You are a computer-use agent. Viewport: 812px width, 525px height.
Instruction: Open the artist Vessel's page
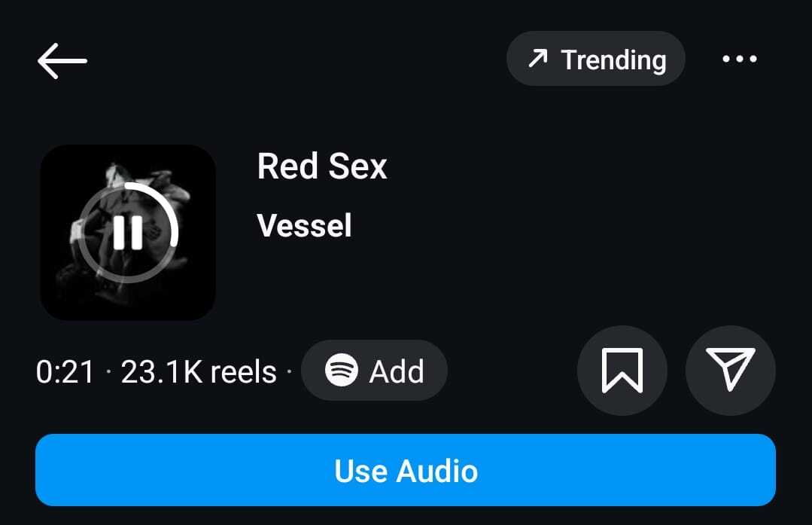coord(305,225)
